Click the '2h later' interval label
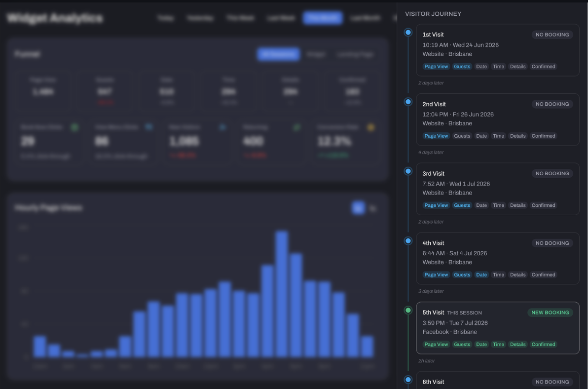 426,361
